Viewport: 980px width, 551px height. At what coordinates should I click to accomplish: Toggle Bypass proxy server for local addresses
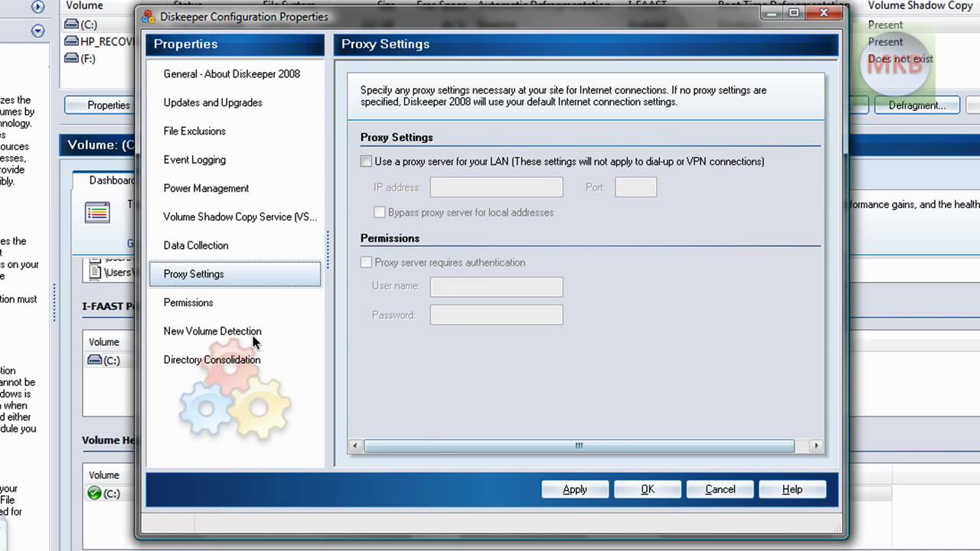379,212
